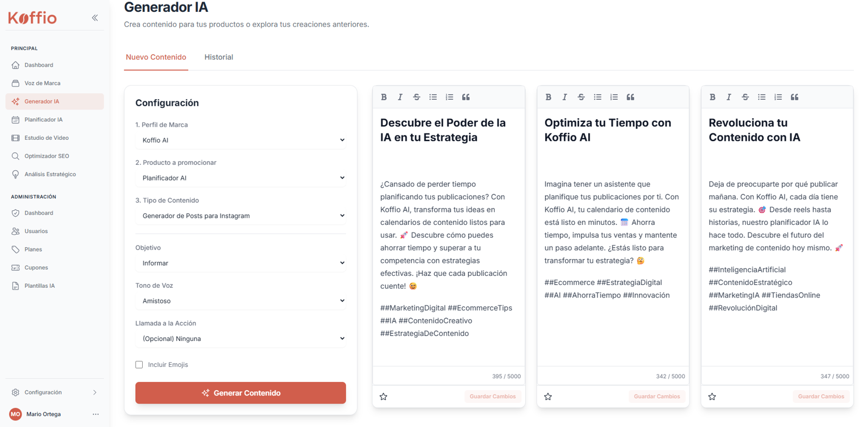Save changes on 'Descubre el Poder' post
The height and width of the screenshot is (427, 868).
tap(493, 397)
